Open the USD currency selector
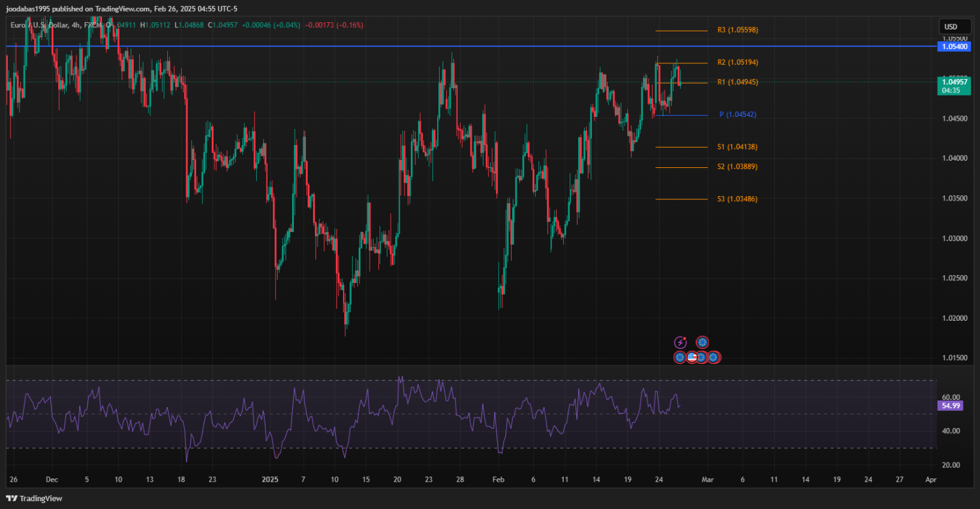 click(x=951, y=27)
